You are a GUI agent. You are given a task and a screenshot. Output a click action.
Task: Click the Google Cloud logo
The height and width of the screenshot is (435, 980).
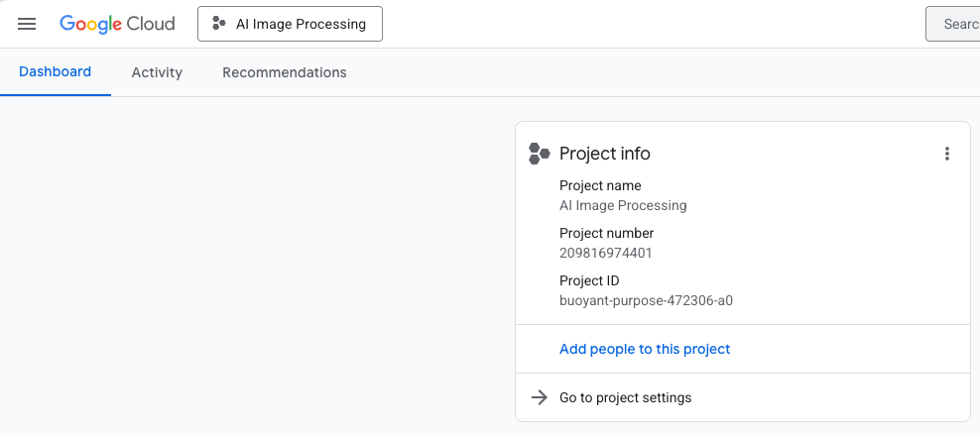click(x=117, y=24)
